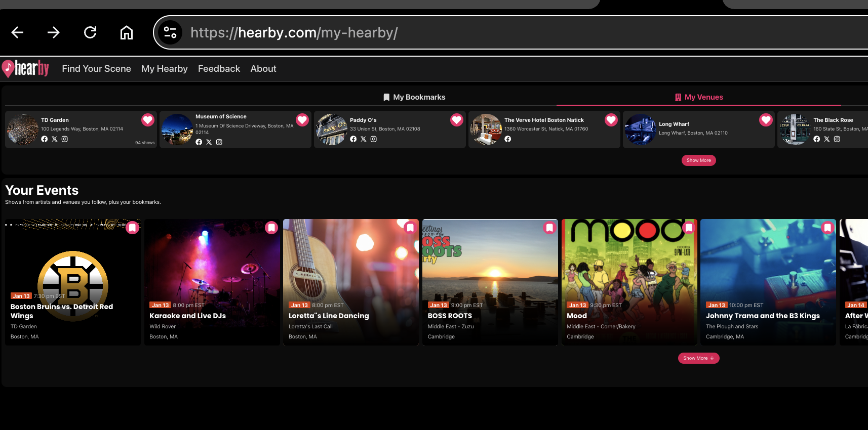The image size is (868, 430).
Task: Unfollow TD Garden with heart toggle
Action: click(148, 120)
